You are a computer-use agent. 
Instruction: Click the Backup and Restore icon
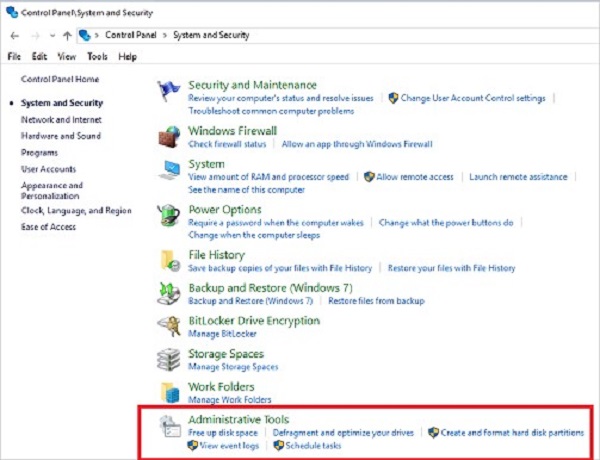pos(169,293)
